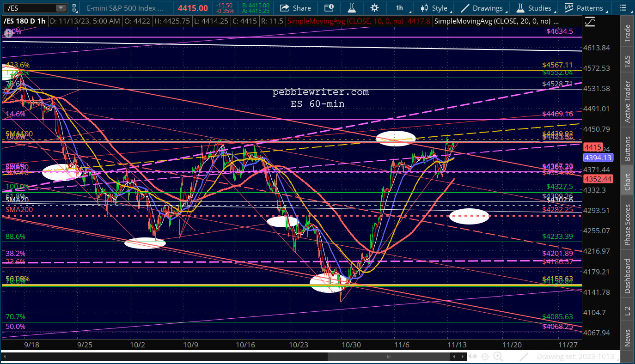Click the crosshair pan icon
635x364 pixels.
(x=485, y=357)
